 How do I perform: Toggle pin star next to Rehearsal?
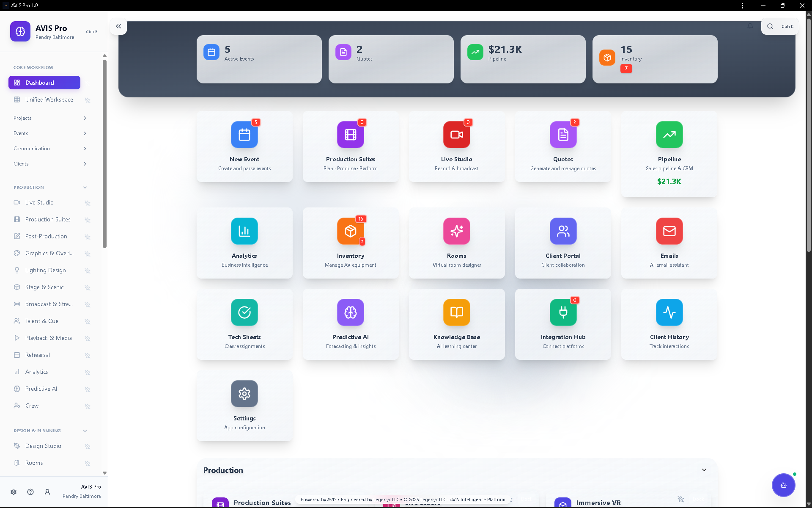pos(88,355)
